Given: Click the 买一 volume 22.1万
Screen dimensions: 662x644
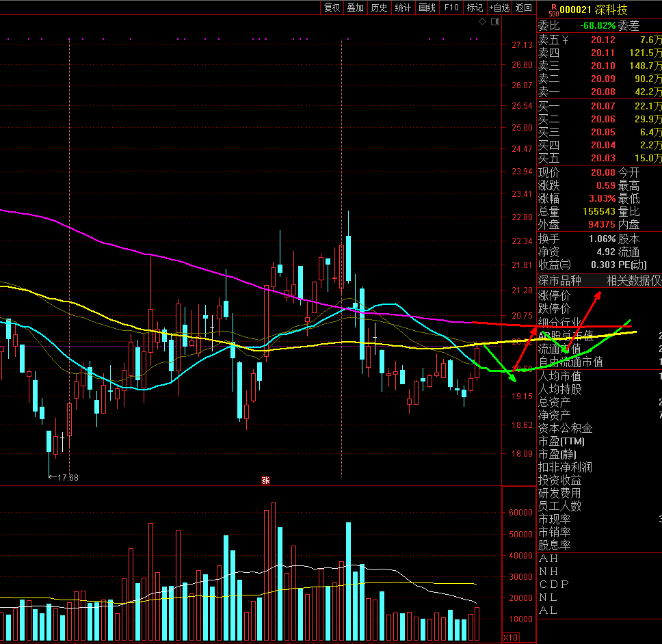Looking at the screenshot, I should pyautogui.click(x=648, y=106).
